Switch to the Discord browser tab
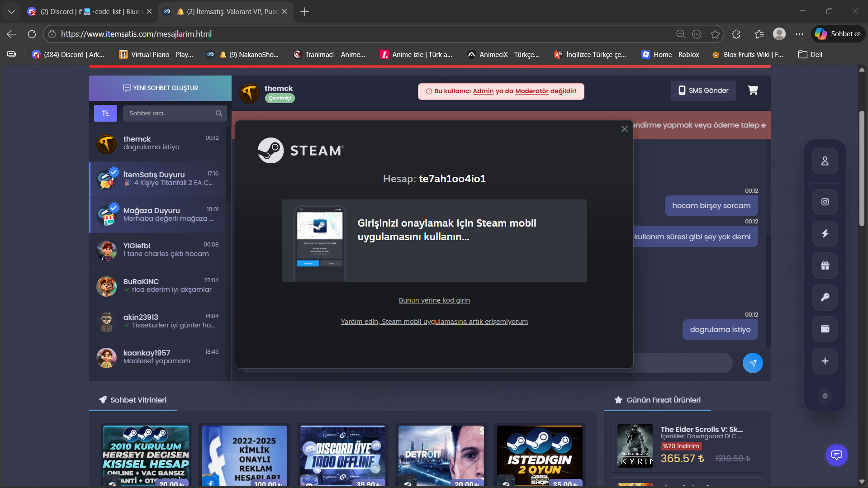Image resolution: width=868 pixels, height=488 pixels. 90,11
